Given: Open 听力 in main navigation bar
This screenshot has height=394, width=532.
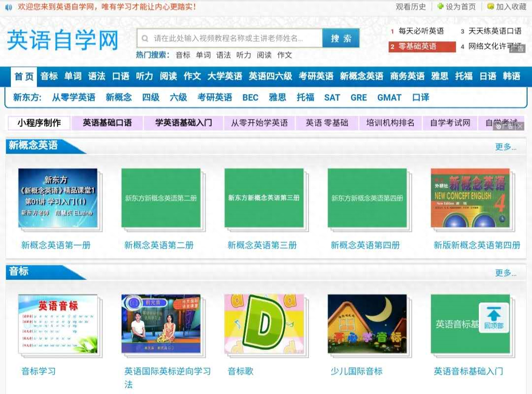Looking at the screenshot, I should pos(144,76).
